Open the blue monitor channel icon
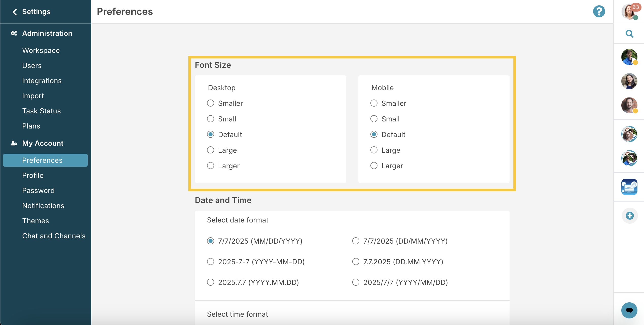 [x=629, y=187]
